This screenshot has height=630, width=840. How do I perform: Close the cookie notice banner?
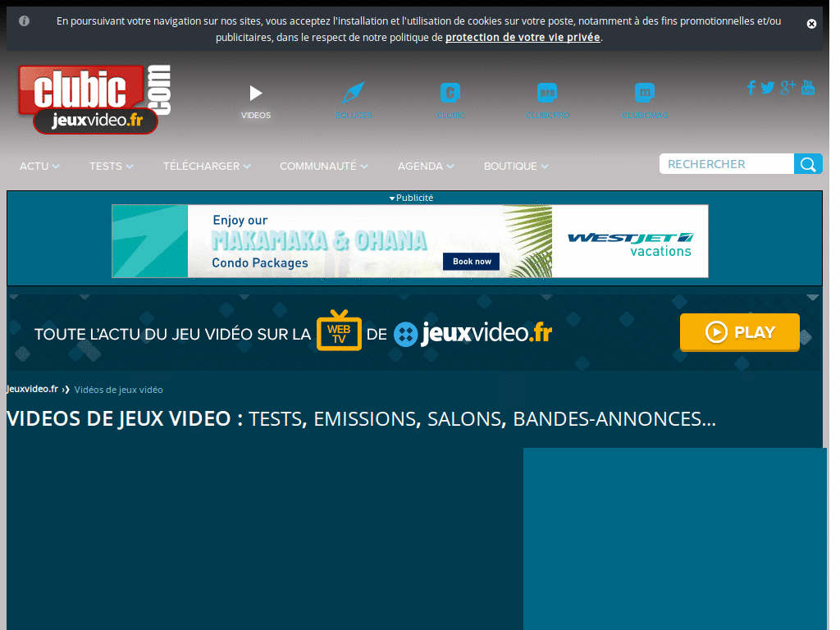point(811,24)
